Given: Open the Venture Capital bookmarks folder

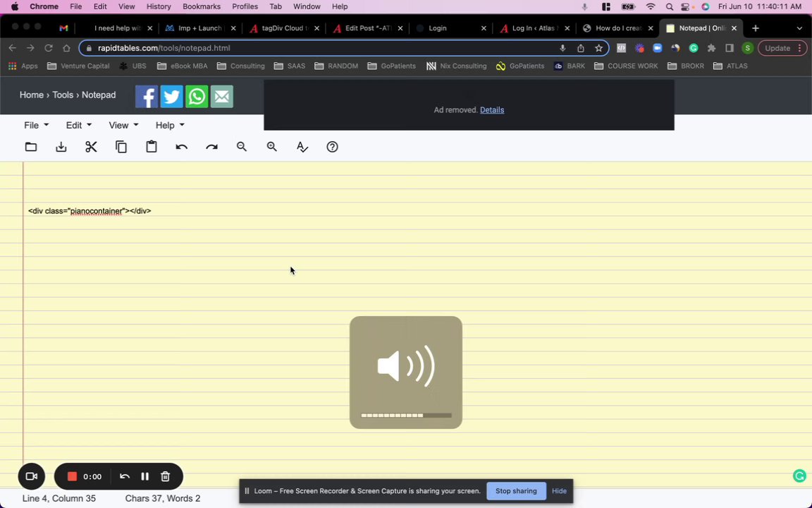Looking at the screenshot, I should point(78,66).
